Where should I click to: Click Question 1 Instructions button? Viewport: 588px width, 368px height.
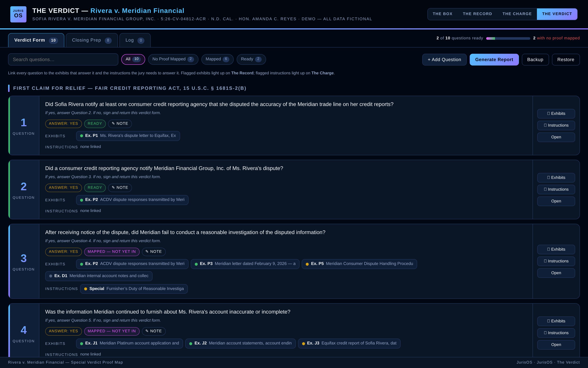pyautogui.click(x=556, y=125)
